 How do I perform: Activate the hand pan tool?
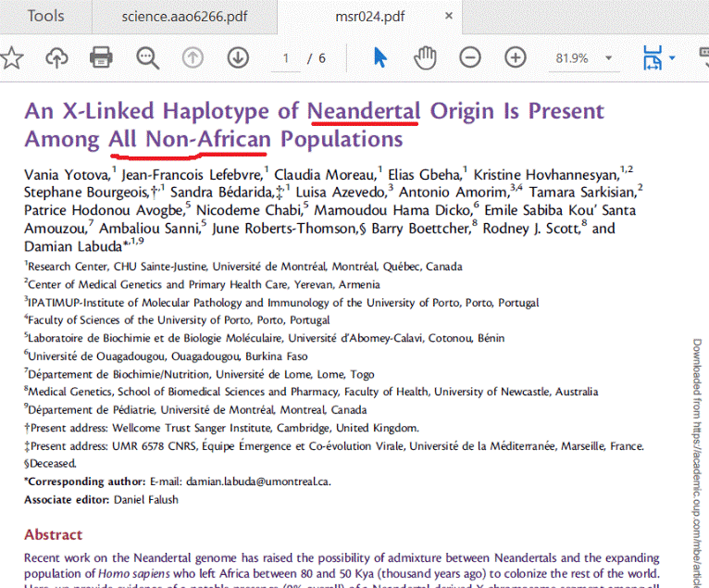(x=425, y=58)
